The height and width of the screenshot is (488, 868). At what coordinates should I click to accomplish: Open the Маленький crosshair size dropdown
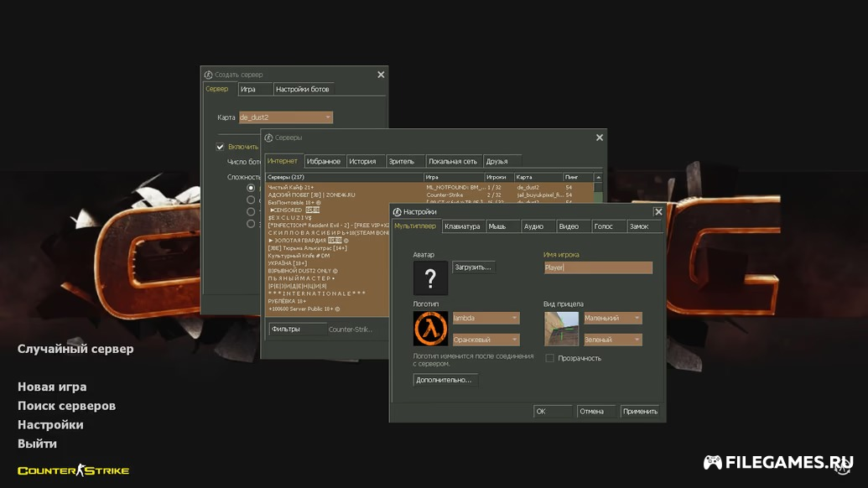pos(613,318)
